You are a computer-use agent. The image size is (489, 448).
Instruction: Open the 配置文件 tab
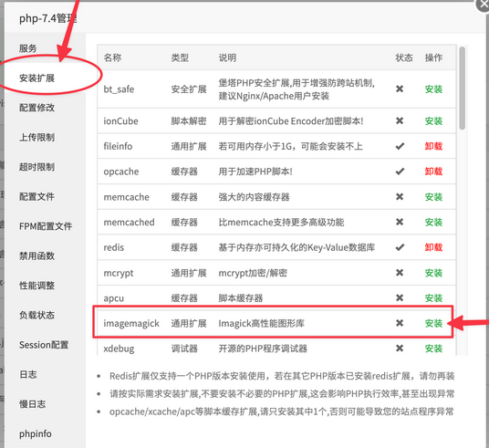tap(36, 196)
